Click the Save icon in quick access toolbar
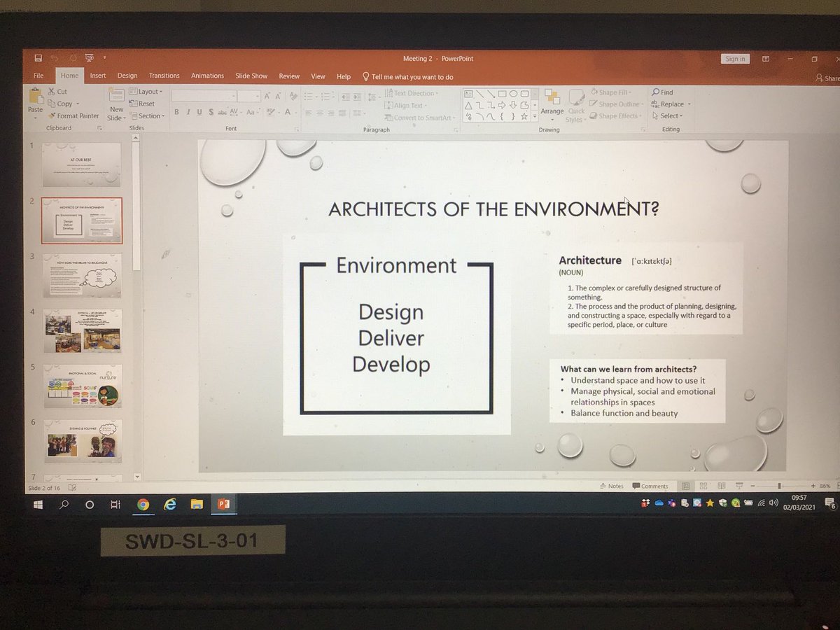 [38, 57]
